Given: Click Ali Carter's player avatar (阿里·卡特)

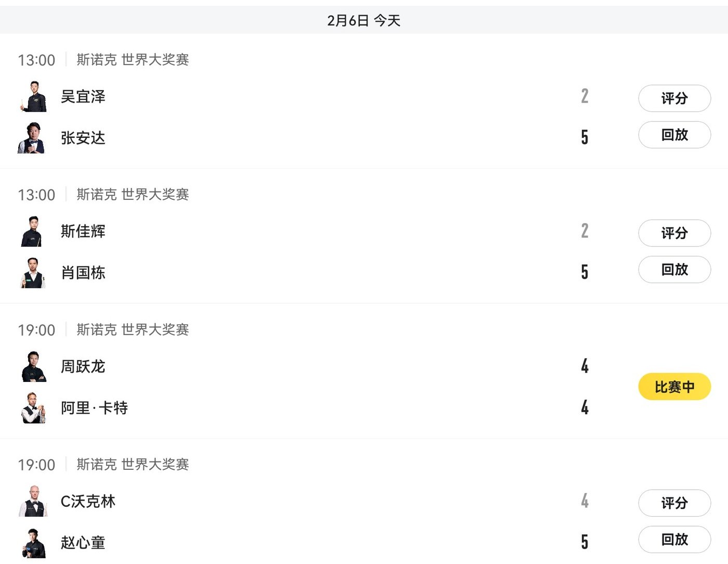Looking at the screenshot, I should (33, 408).
